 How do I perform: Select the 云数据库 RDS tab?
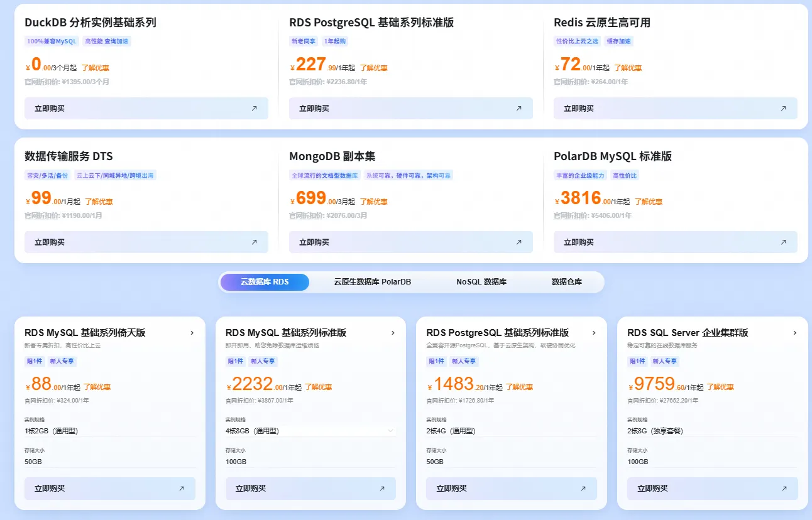click(x=265, y=282)
